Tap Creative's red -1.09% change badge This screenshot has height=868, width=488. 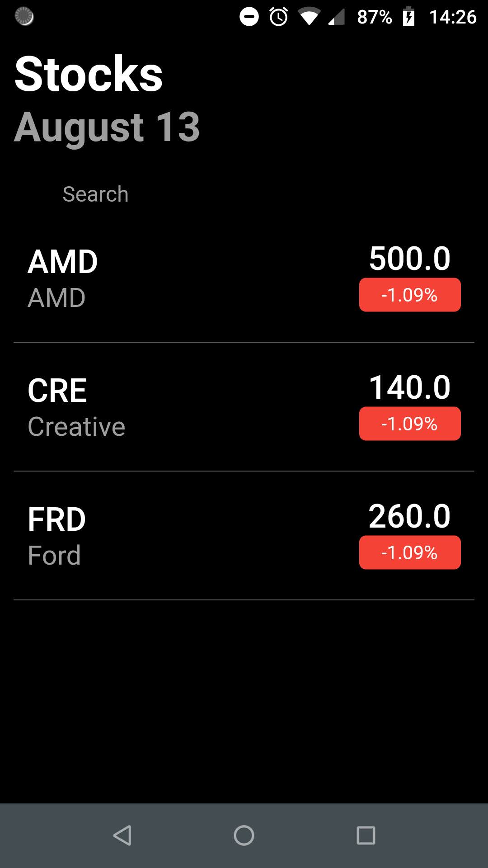tap(410, 424)
